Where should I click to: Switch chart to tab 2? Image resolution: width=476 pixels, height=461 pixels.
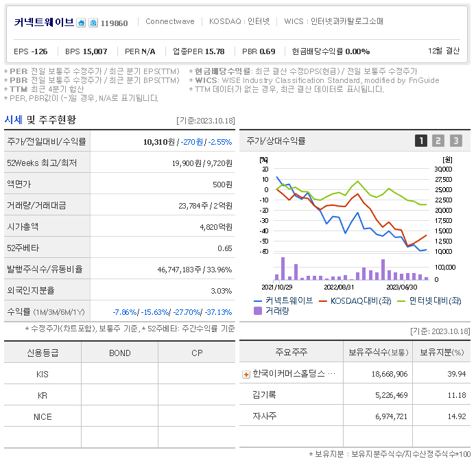pos(438,141)
